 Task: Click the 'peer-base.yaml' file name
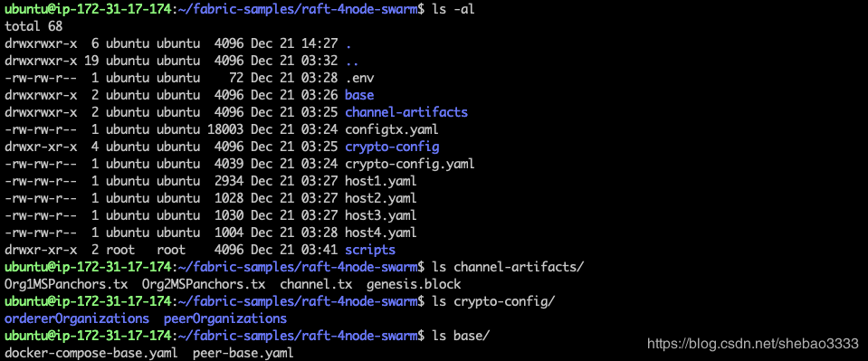(x=243, y=353)
